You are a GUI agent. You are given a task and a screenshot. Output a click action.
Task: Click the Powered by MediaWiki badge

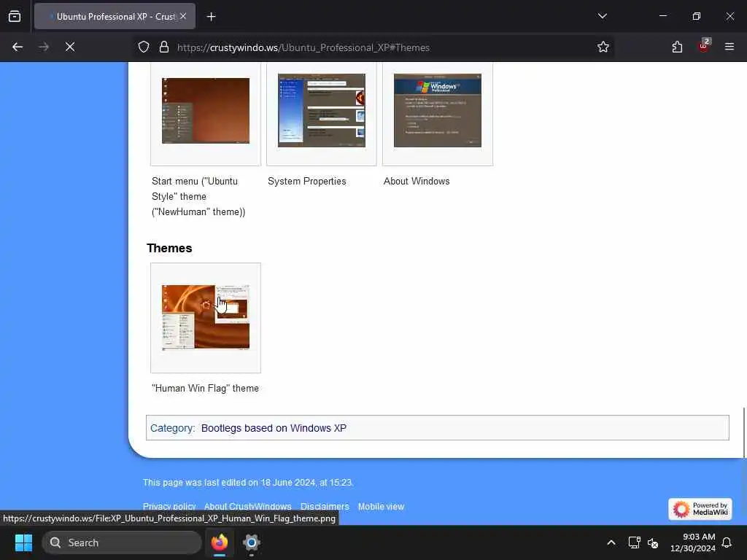coord(700,509)
